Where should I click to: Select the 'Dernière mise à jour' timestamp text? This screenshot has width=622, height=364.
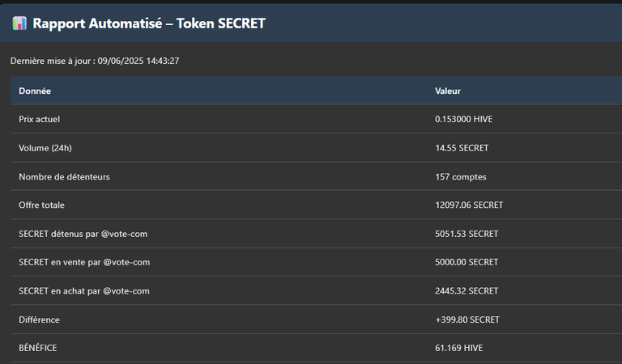[95, 61]
